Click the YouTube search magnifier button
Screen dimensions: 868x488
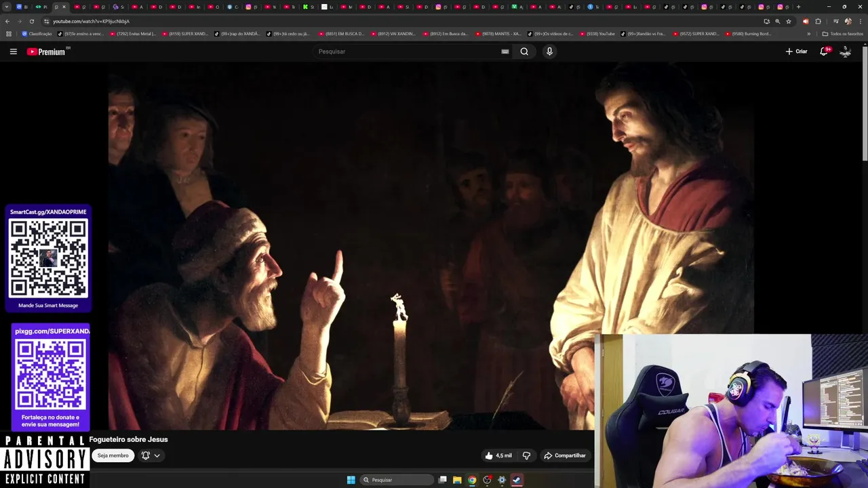point(524,52)
